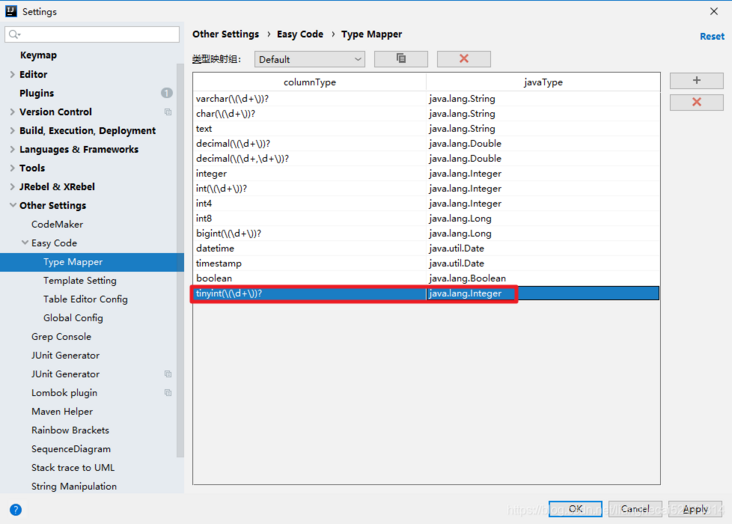The height and width of the screenshot is (524, 732).
Task: Click Other Settings breadcrumb
Action: click(225, 34)
